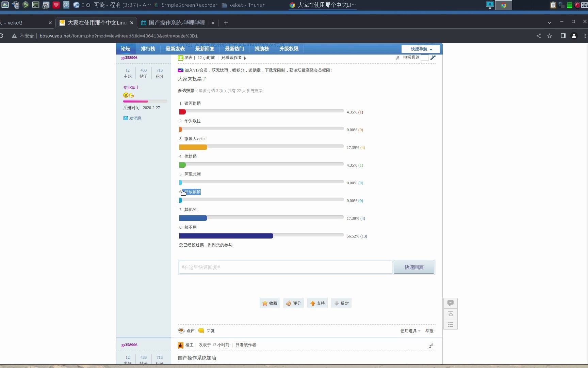Screen dimensions: 588x368
Task: Expand the tab search chevron
Action: [549, 22]
